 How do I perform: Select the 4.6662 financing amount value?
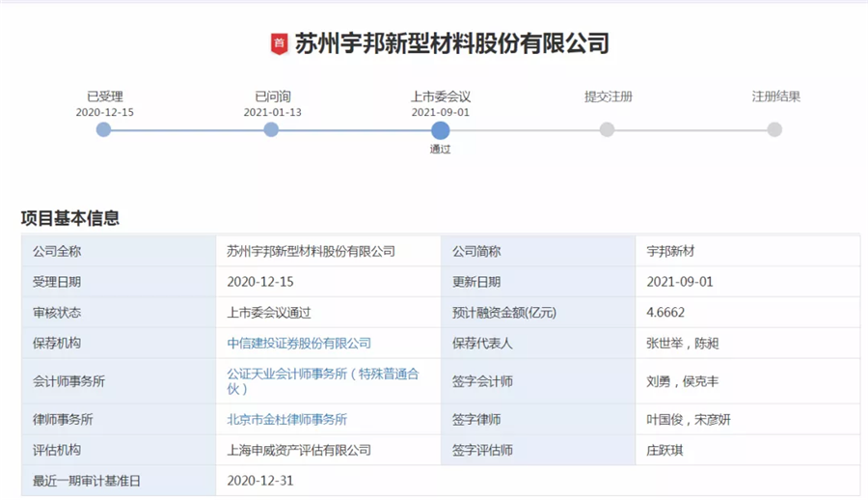(665, 313)
